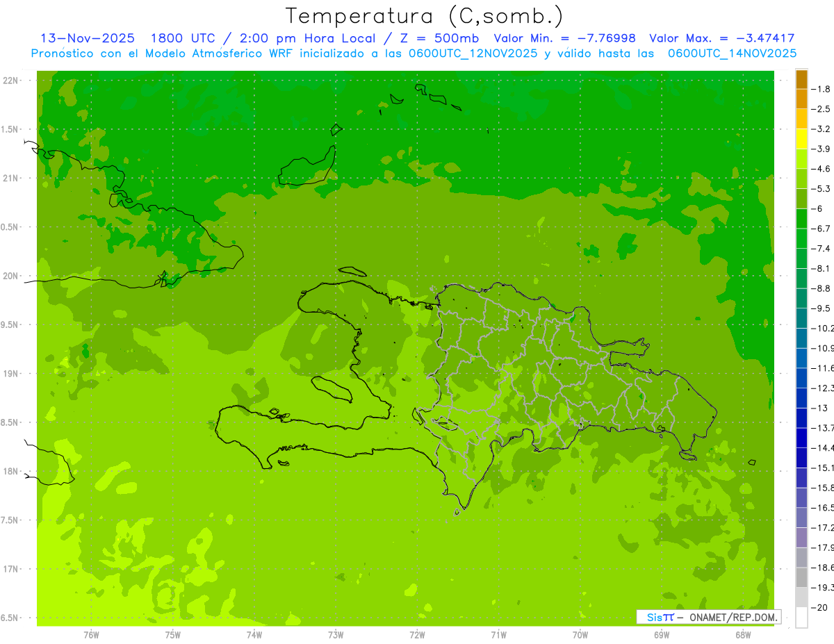Click the 'Temperatura (C,somb.)' map title

424,16
